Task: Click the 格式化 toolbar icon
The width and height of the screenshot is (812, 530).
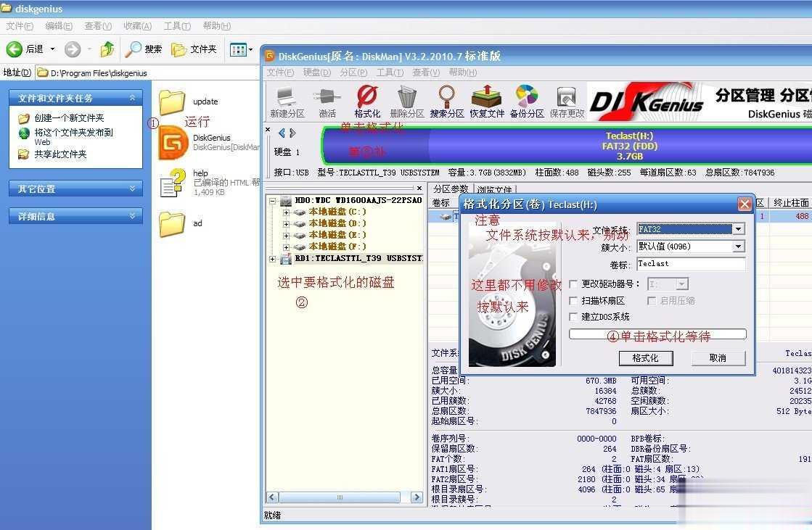Action: click(367, 102)
